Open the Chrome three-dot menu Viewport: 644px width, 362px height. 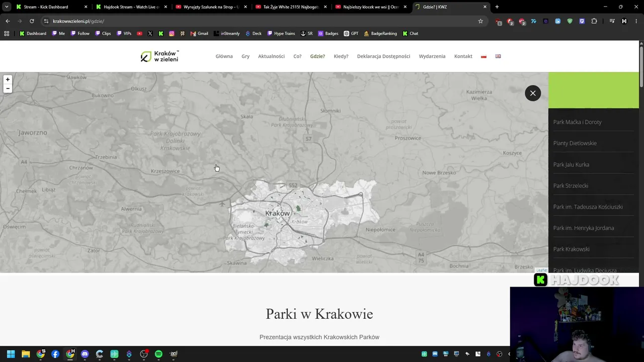tap(636, 21)
